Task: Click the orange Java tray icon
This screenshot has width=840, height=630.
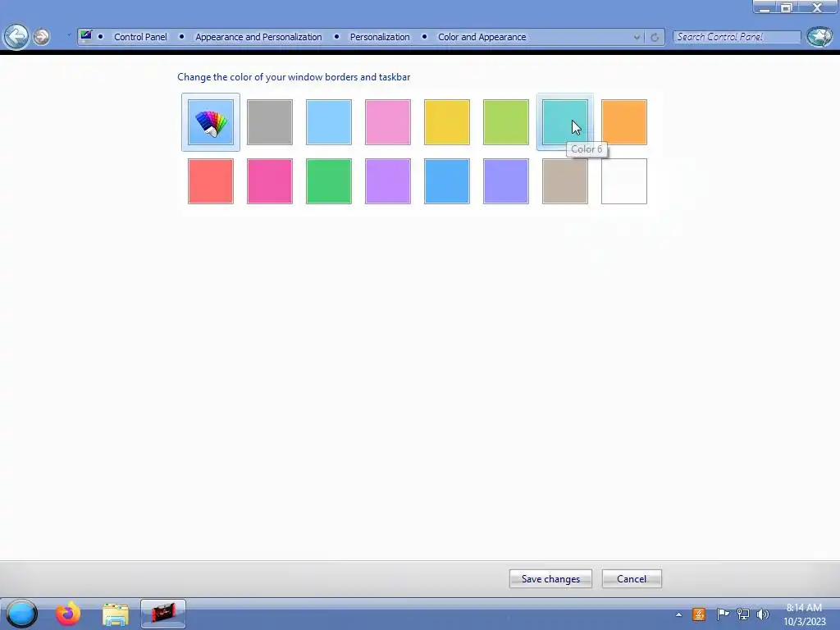Action: [699, 614]
